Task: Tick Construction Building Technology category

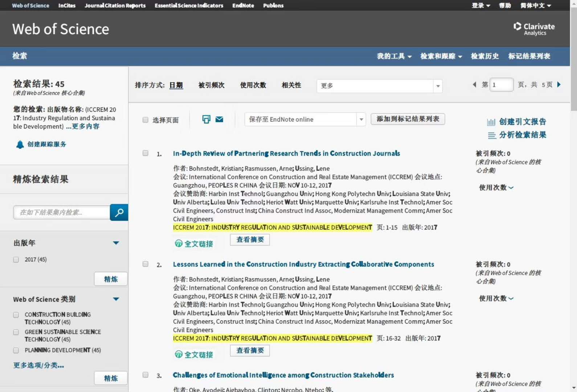Action: 16,315
